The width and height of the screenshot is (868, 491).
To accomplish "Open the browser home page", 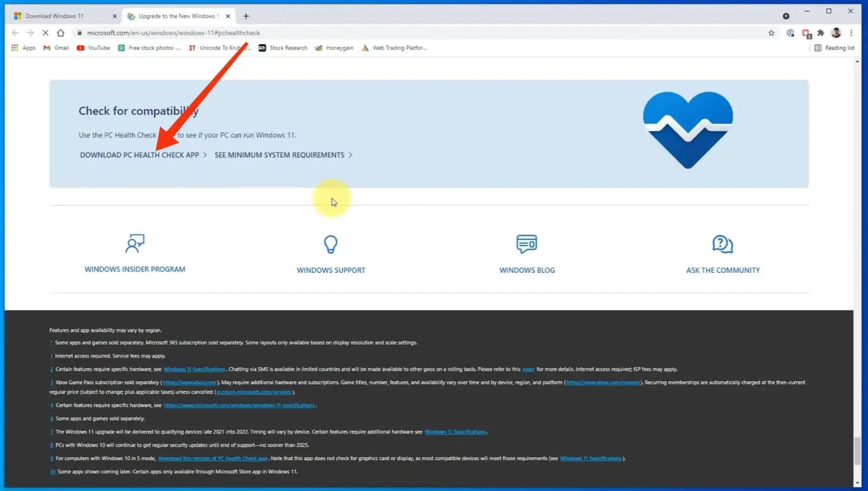I will [61, 33].
